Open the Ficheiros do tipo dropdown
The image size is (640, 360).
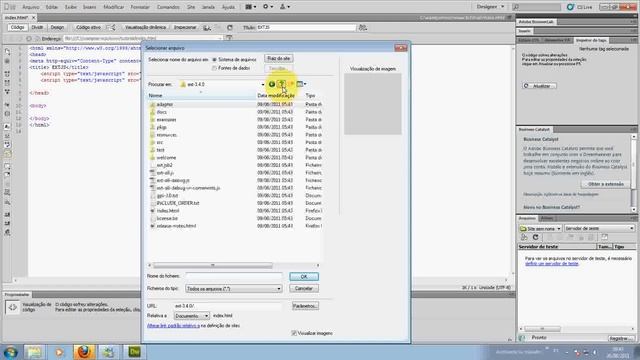coord(233,289)
